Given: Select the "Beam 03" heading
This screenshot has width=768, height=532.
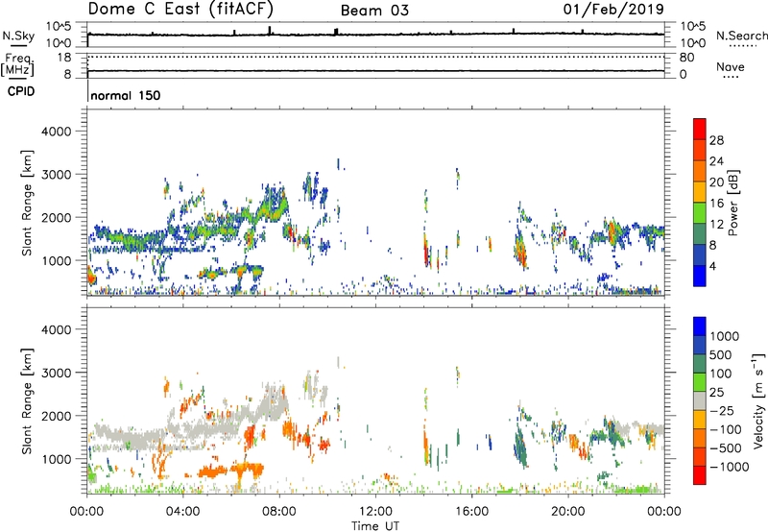Looking at the screenshot, I should coord(374,11).
